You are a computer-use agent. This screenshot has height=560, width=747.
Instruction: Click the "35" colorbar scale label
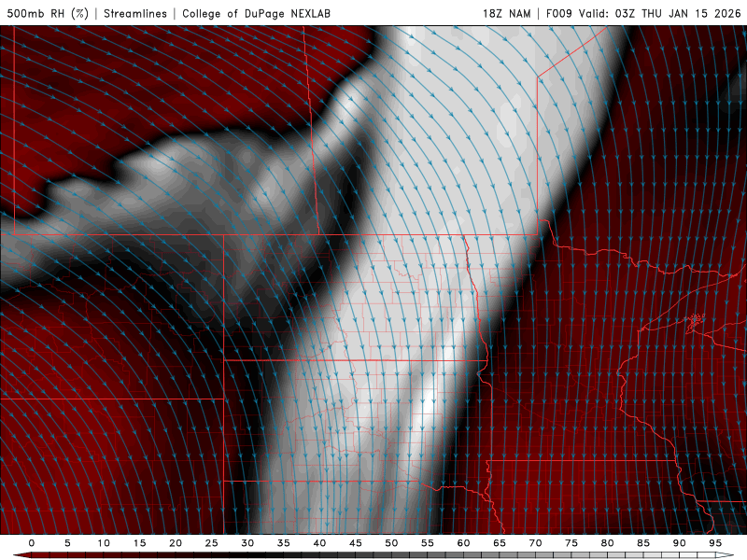pos(284,543)
